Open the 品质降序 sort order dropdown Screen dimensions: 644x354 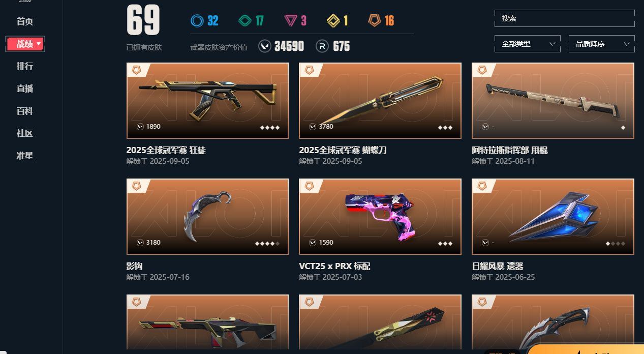pos(602,44)
